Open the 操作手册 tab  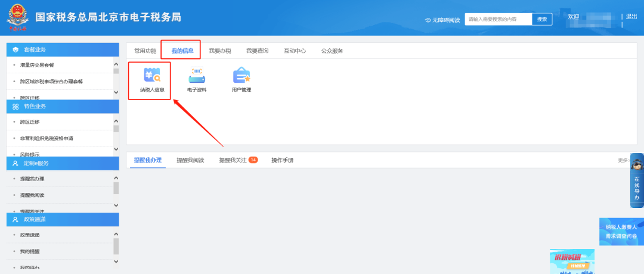(282, 160)
